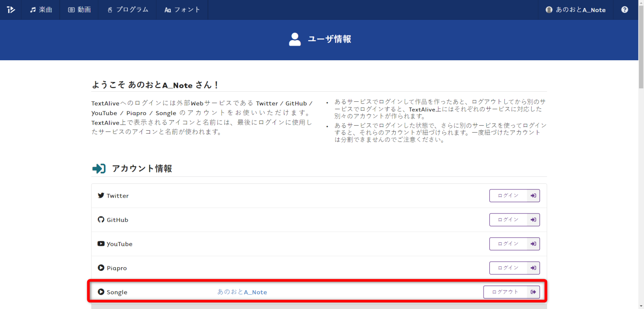
Task: Log out of Songle with ログアウト button
Action: click(x=505, y=292)
